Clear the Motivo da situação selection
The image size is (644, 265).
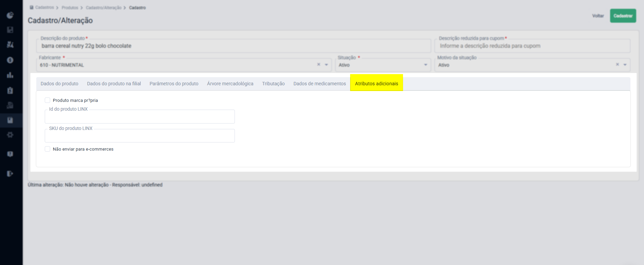[617, 64]
